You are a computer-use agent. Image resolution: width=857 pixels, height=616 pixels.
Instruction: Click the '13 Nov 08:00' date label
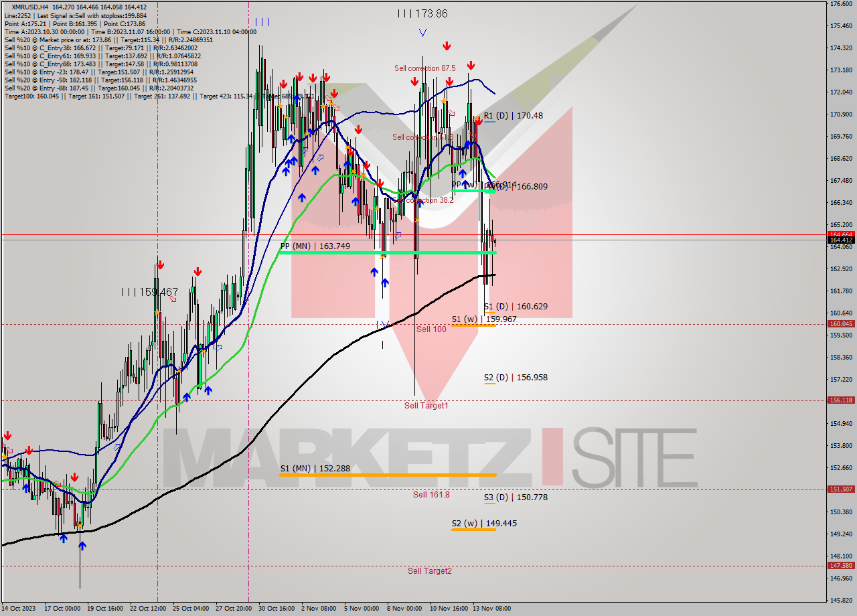[x=492, y=609]
